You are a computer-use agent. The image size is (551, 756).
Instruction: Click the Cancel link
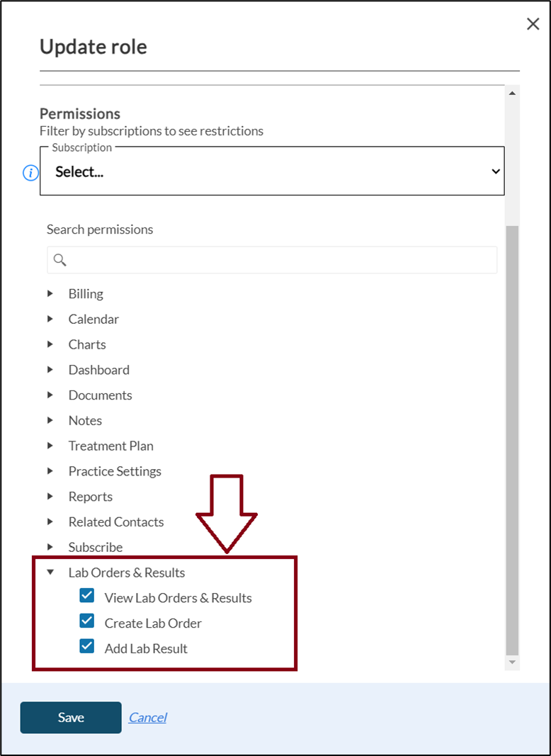tap(147, 718)
